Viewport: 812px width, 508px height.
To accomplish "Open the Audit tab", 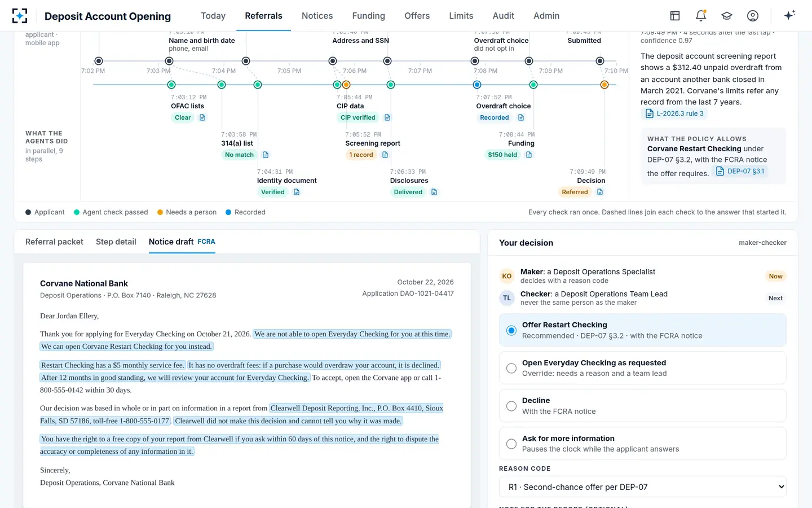I will tap(504, 16).
